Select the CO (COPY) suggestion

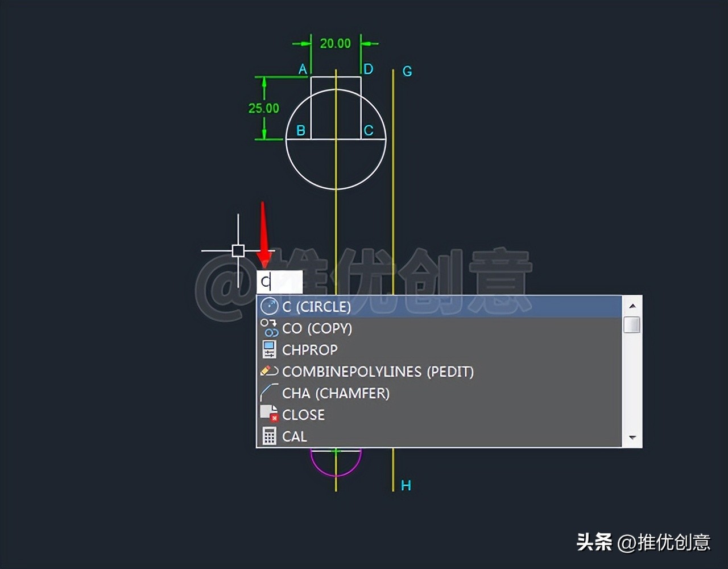point(317,328)
